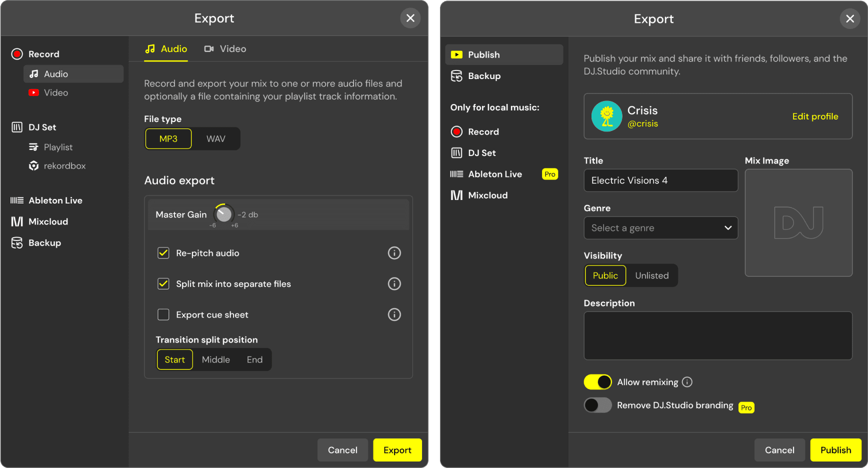Open DJ Set section in left dialog
This screenshot has height=468, width=868.
[x=34, y=127]
